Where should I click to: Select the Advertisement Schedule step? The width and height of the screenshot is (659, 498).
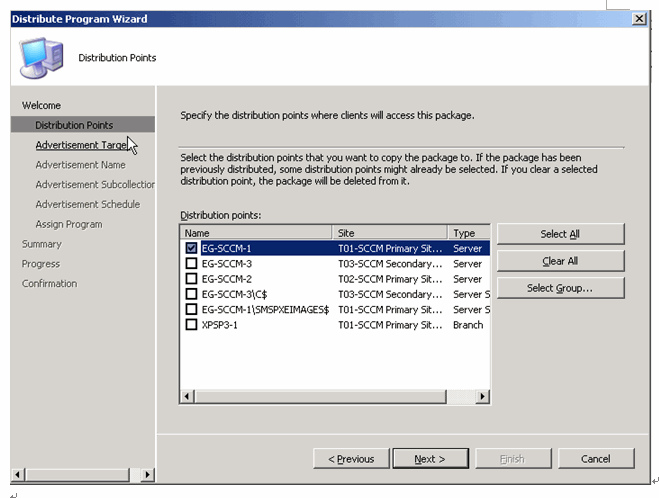point(87,204)
